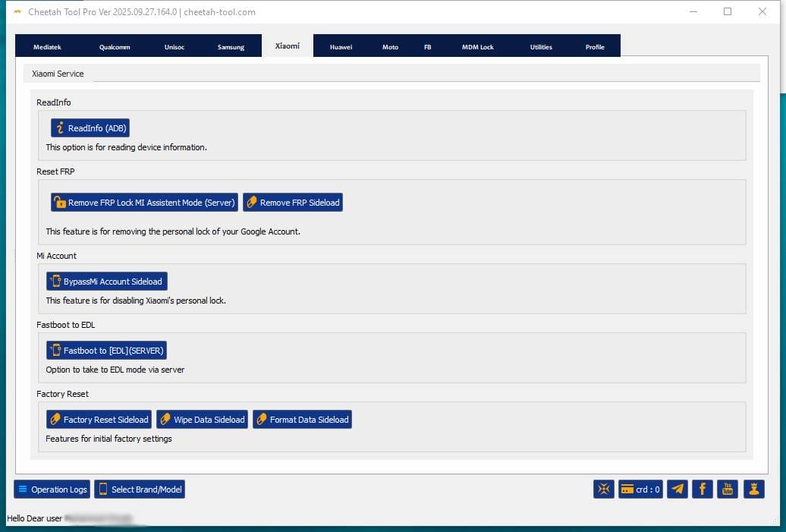The image size is (786, 532).
Task: Run Remove FRP Lock MI Assistent Mode
Action: [144, 203]
